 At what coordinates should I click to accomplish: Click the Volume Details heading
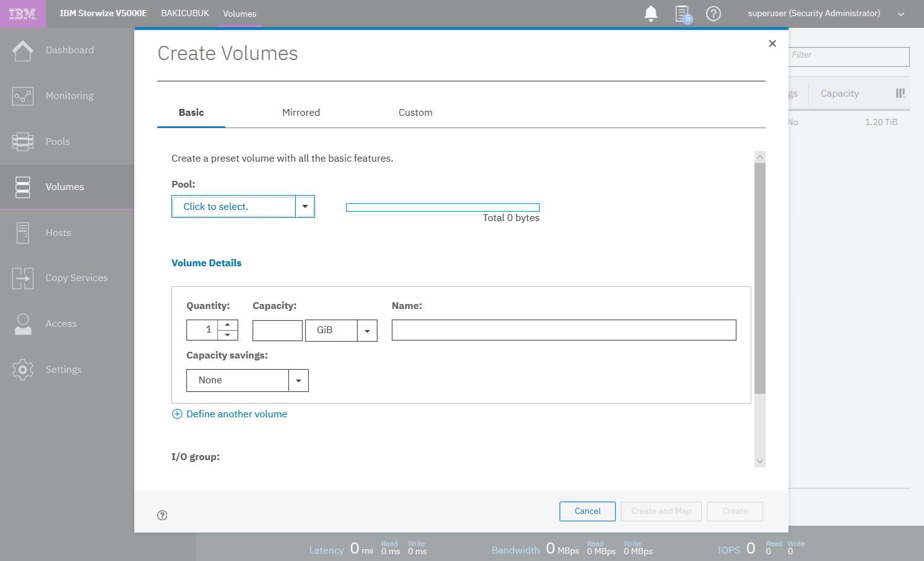point(206,263)
